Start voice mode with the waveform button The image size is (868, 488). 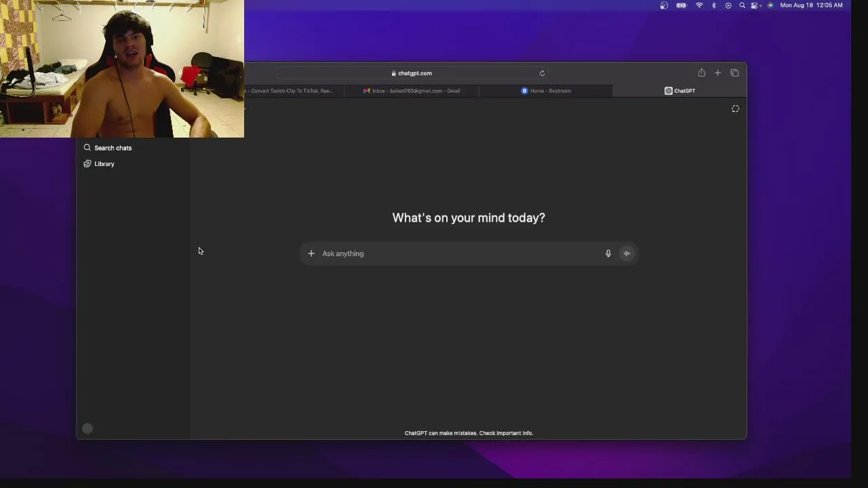(x=627, y=253)
